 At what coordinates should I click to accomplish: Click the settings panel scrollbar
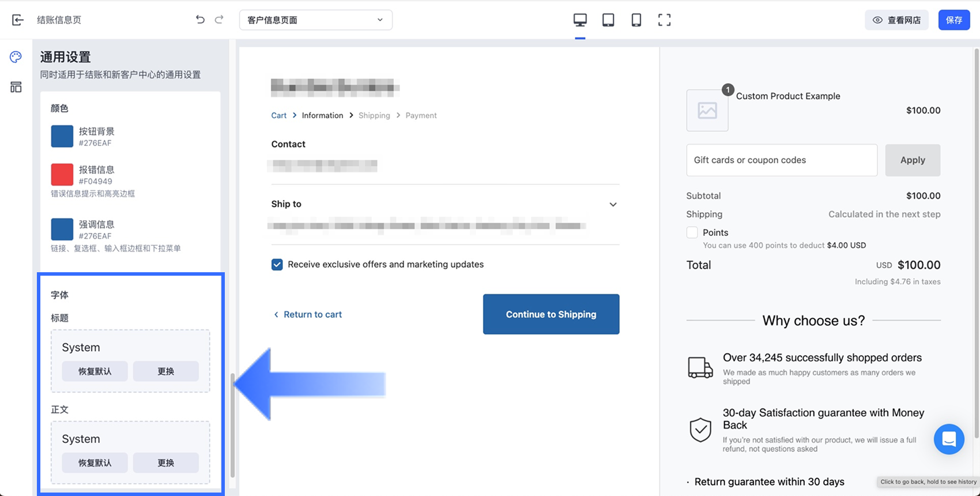[x=233, y=426]
